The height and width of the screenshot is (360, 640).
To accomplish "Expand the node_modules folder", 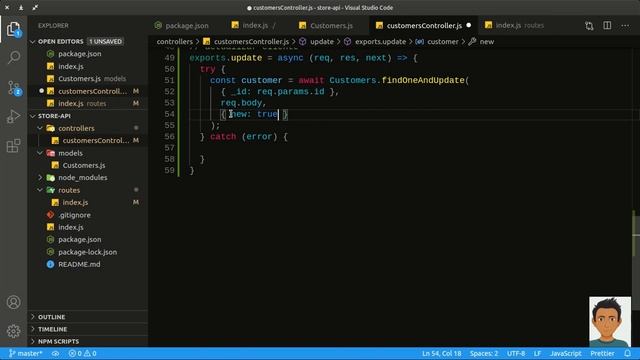I will pos(40,178).
